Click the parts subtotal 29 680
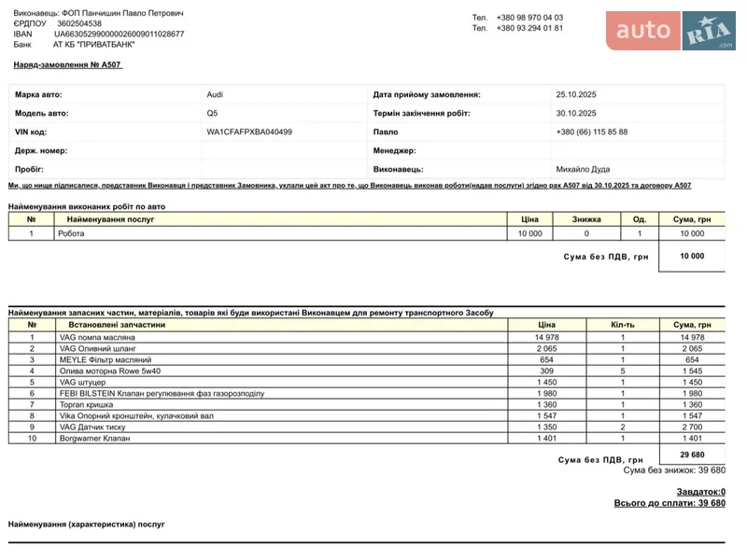This screenshot has height=560, width=747. 692,455
